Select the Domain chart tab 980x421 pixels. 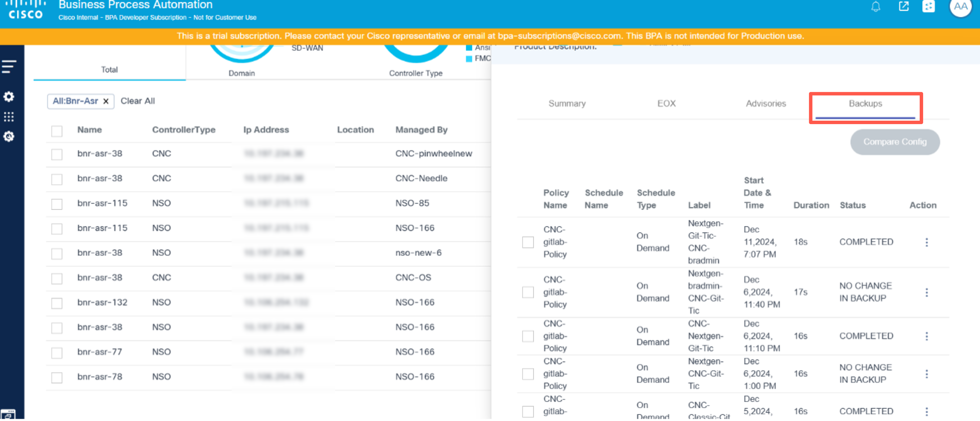coord(242,73)
